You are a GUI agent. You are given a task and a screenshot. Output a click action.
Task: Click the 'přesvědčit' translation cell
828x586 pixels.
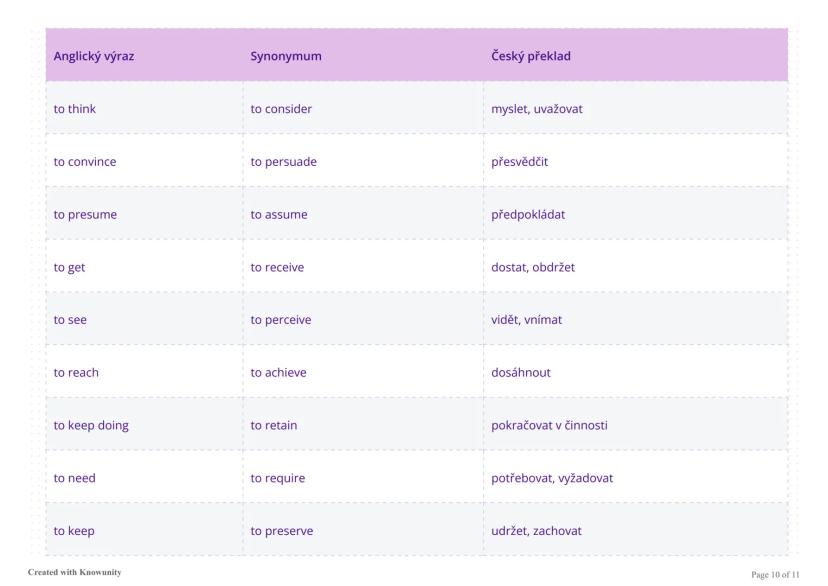[x=520, y=162]
